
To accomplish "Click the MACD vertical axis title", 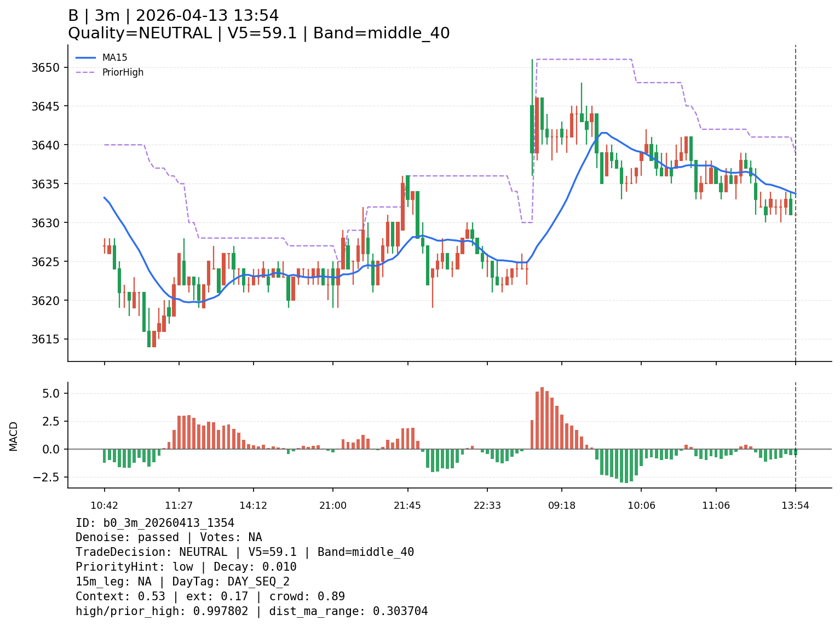I will tap(14, 436).
